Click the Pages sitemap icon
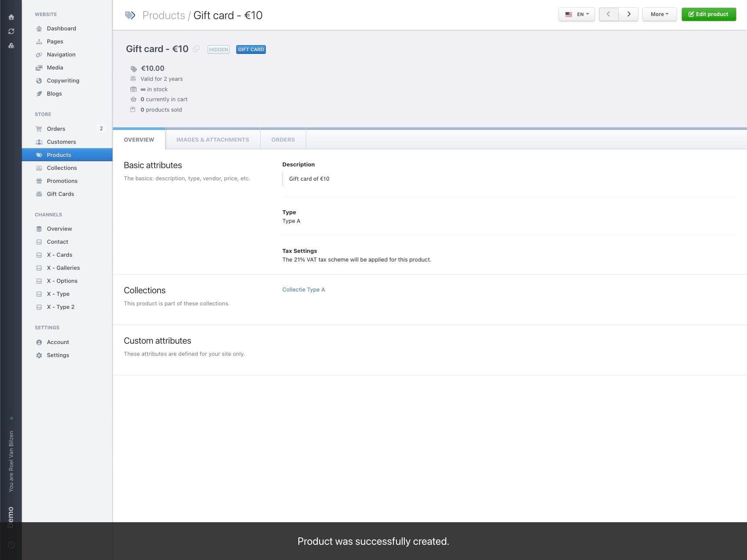Viewport: 747px width, 560px height. tap(39, 42)
